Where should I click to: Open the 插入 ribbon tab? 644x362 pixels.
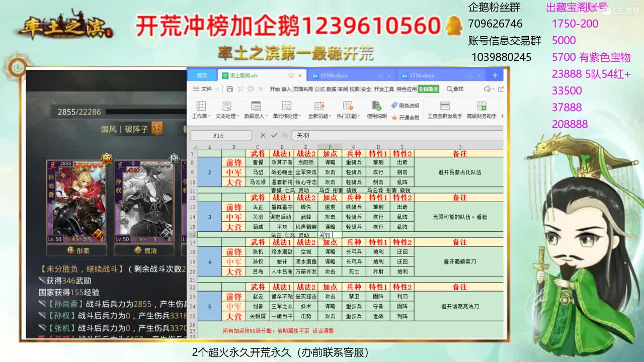tap(286, 89)
